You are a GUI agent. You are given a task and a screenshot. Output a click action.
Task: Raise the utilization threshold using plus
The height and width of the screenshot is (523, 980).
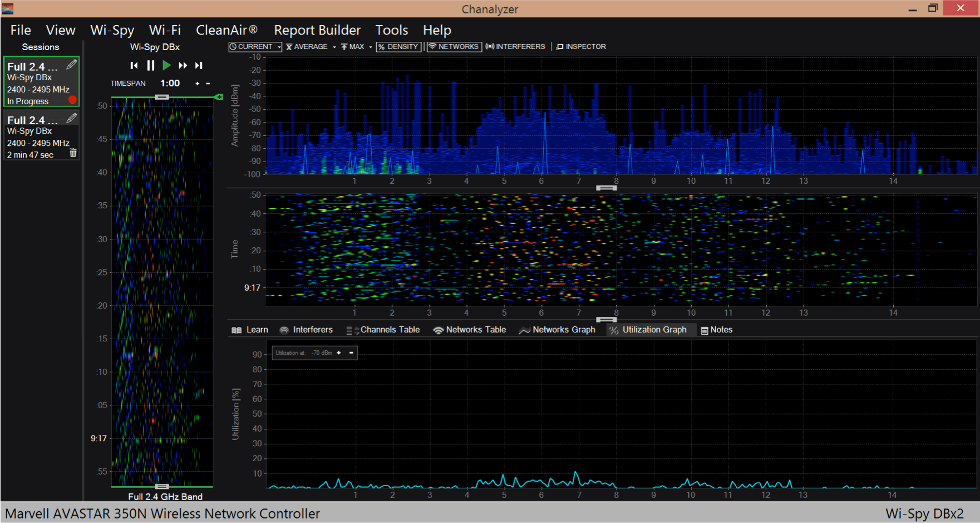tap(339, 353)
